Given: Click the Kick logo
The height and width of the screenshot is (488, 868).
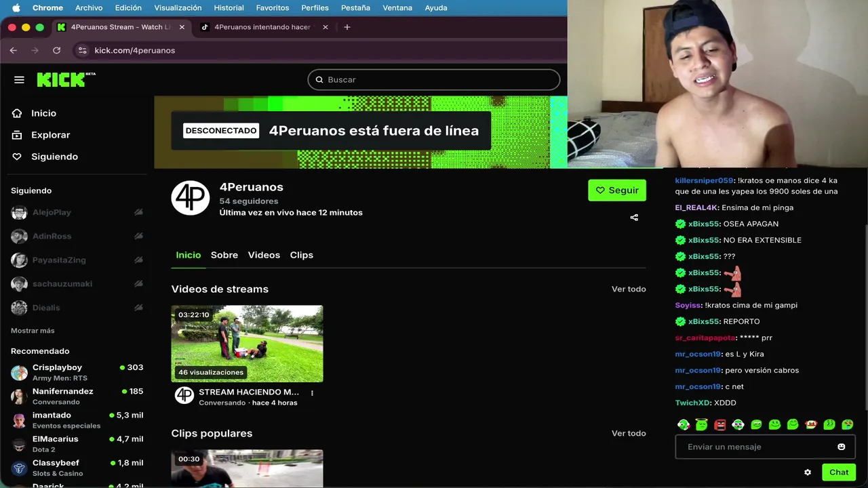Looking at the screenshot, I should 66,79.
